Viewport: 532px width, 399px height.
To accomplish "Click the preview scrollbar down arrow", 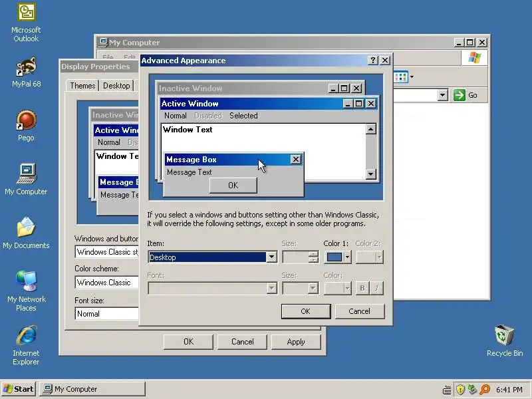I will pyautogui.click(x=371, y=174).
